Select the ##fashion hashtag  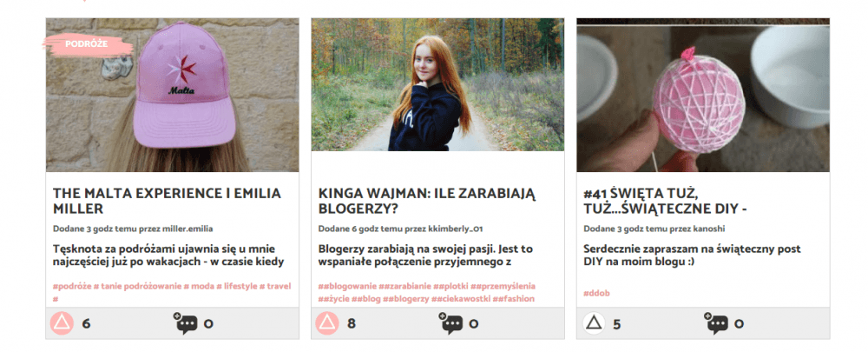[x=513, y=299]
